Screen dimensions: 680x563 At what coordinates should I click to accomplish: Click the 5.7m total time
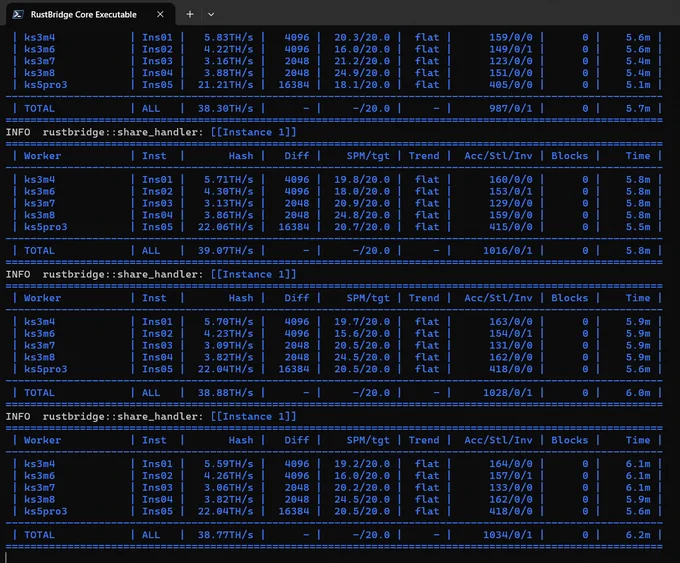point(638,108)
